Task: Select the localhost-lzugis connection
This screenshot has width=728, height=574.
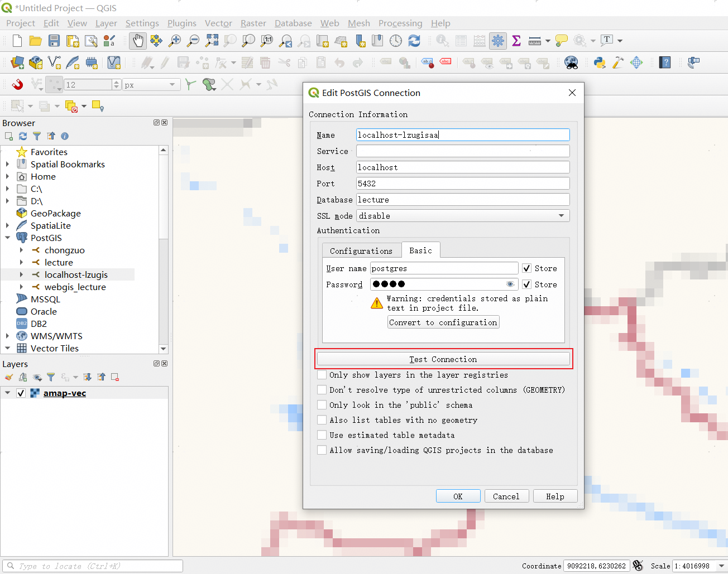Action: click(76, 275)
